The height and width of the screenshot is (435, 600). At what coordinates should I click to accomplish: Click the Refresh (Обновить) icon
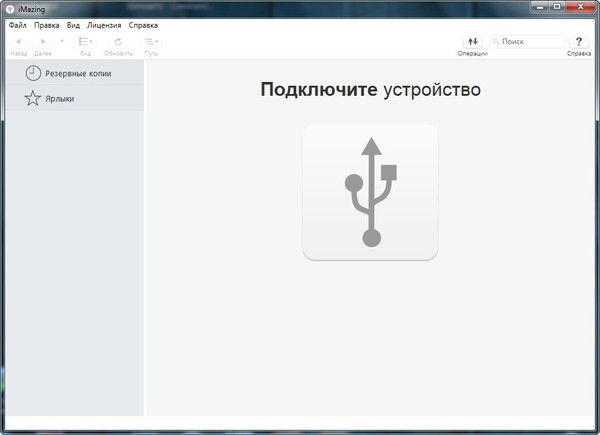pyautogui.click(x=118, y=42)
